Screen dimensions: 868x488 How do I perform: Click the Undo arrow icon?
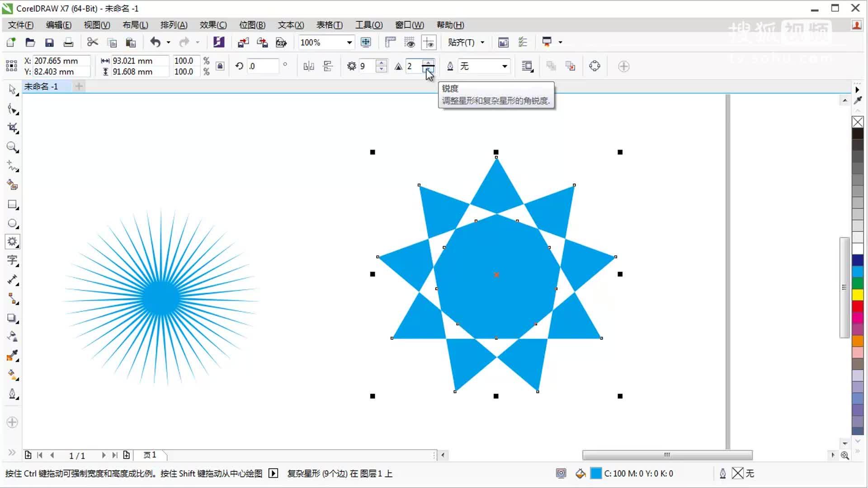coord(155,42)
